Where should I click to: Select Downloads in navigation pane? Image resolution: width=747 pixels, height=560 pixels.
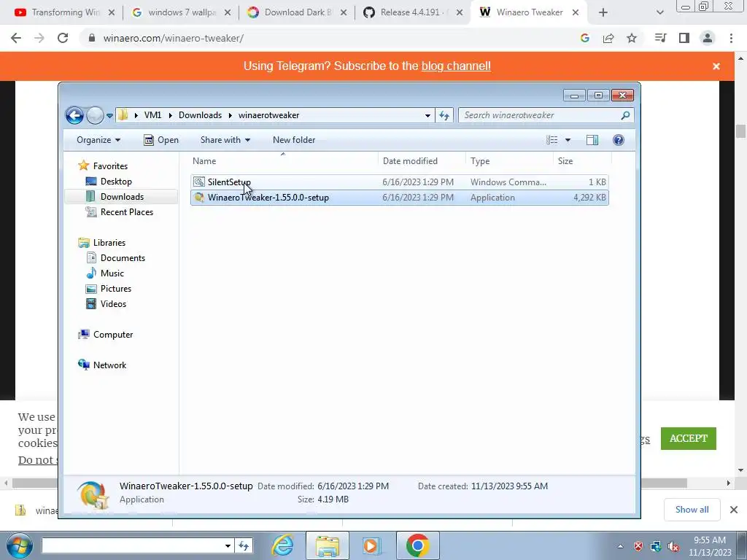[x=122, y=197]
